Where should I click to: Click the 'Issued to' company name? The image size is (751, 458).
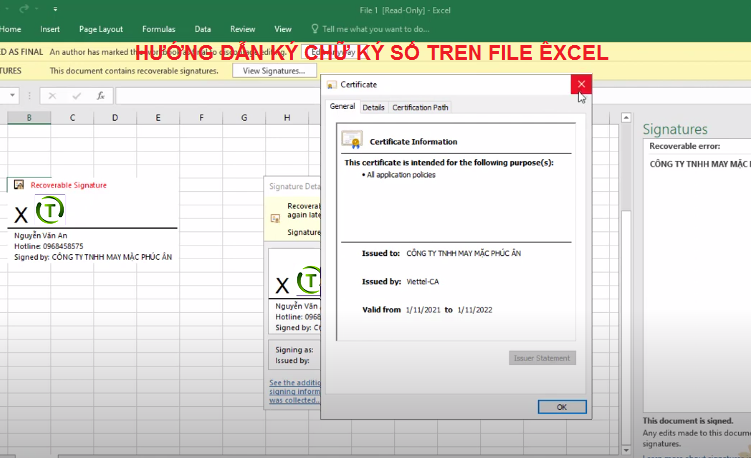coord(464,253)
